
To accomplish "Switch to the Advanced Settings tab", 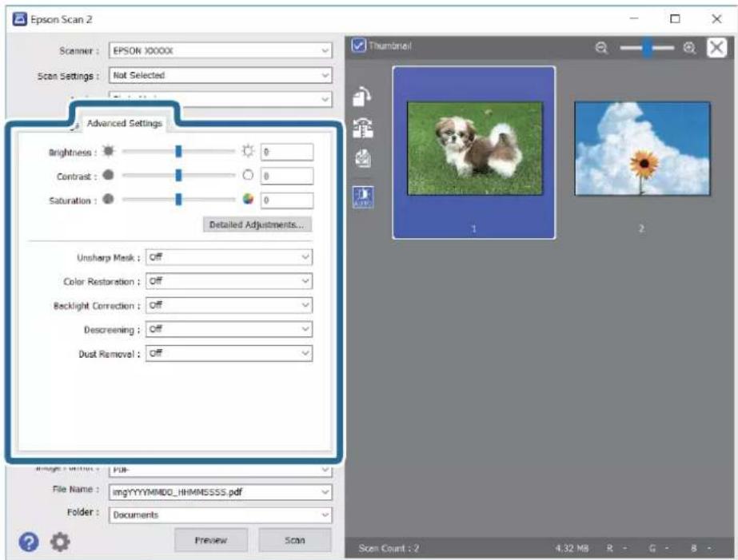I will pos(124,123).
